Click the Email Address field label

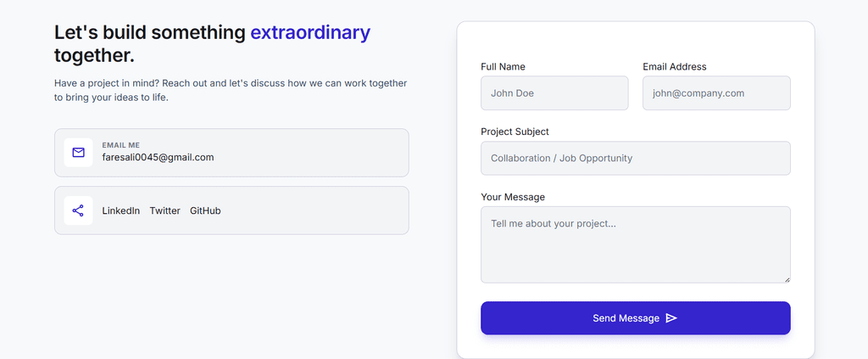(674, 66)
